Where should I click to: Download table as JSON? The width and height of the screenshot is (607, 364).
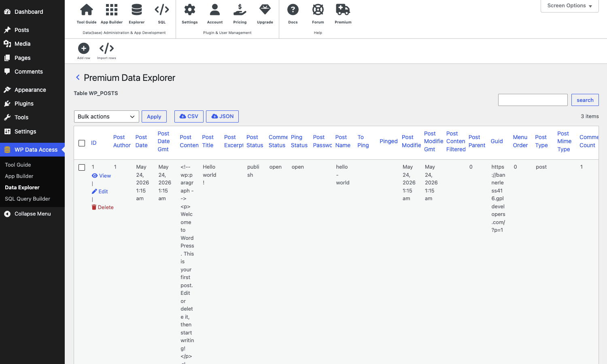(x=223, y=116)
